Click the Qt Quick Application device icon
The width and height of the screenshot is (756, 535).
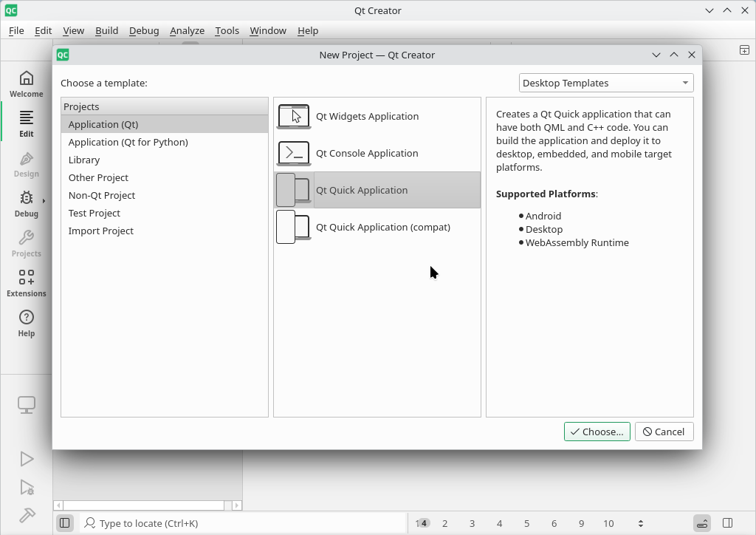click(x=294, y=190)
